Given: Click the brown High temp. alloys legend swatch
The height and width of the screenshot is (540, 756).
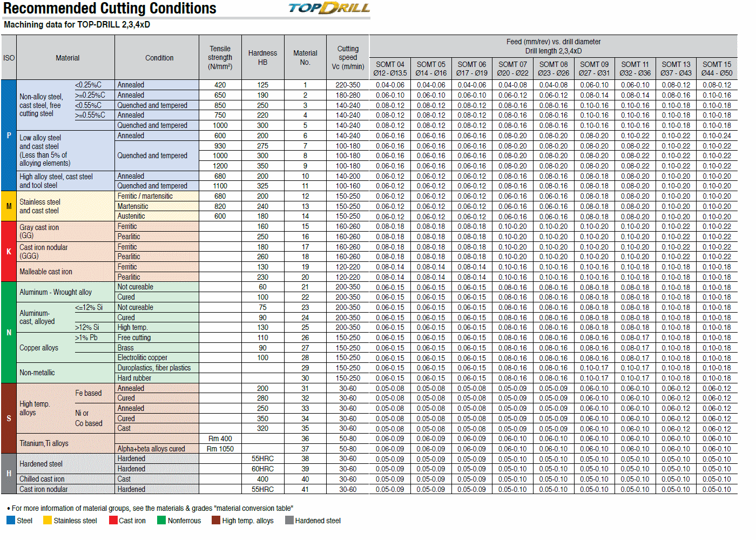Looking at the screenshot, I should tap(215, 521).
